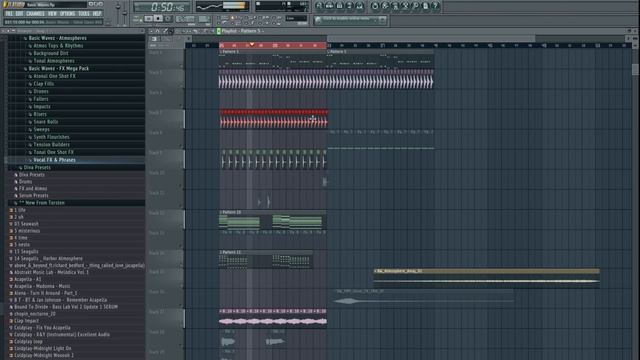640x360 pixels.
Task: Open the TOOLS menu
Action: tap(84, 13)
